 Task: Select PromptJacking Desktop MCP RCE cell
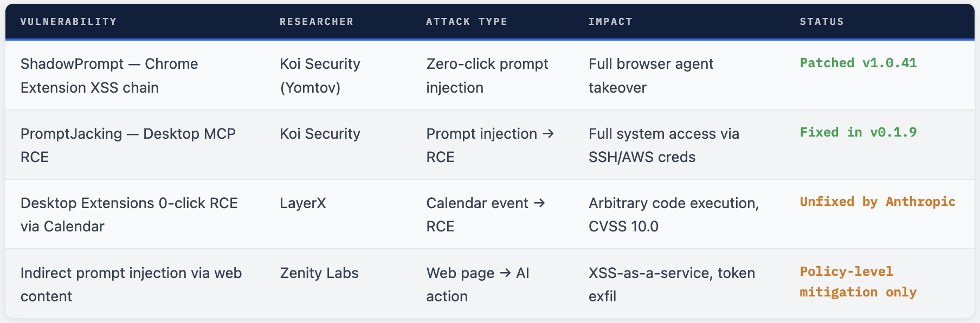point(128,145)
